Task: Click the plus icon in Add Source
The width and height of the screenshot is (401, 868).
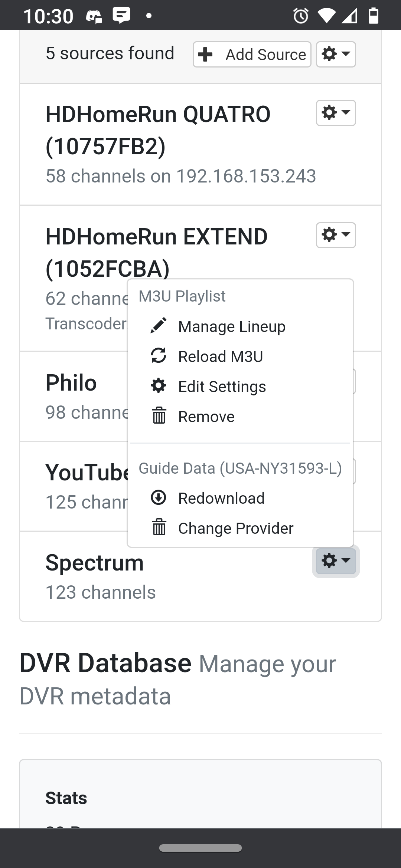Action: [205, 55]
